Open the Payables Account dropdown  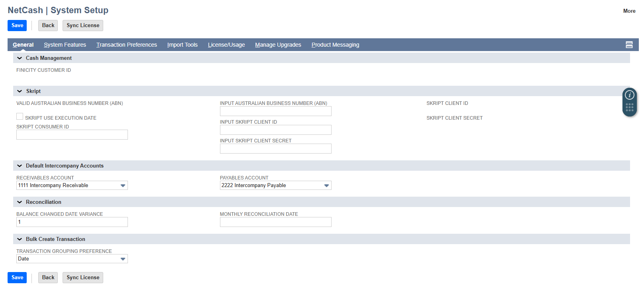click(x=326, y=185)
